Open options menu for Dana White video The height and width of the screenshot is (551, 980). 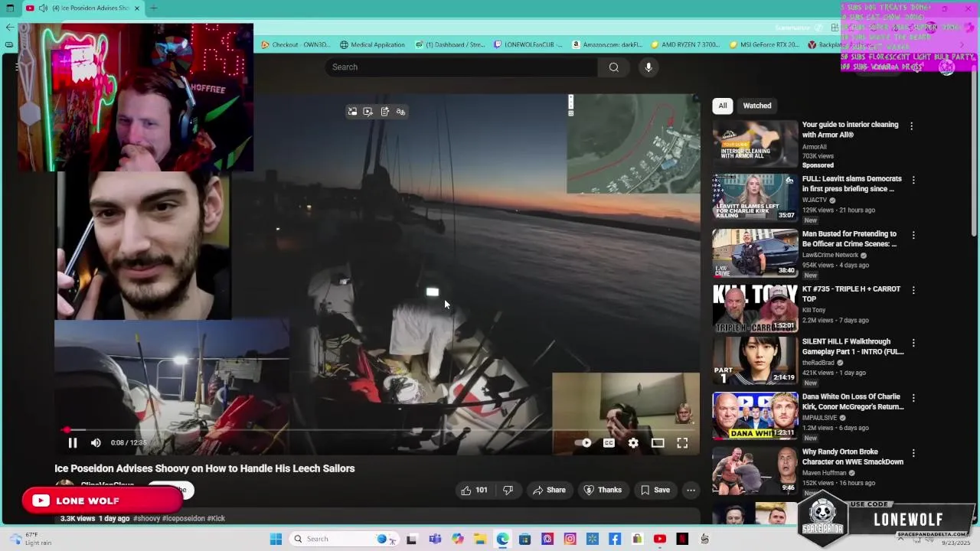coord(913,398)
